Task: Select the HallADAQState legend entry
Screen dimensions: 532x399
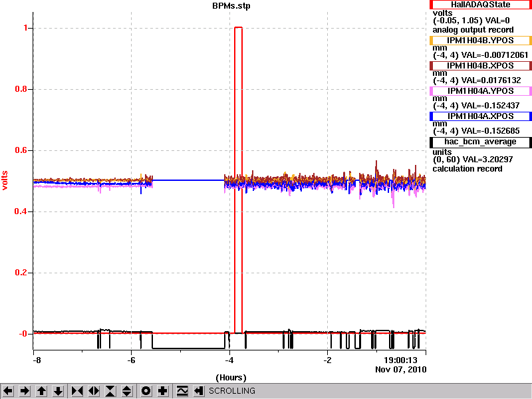Action: pyautogui.click(x=480, y=5)
